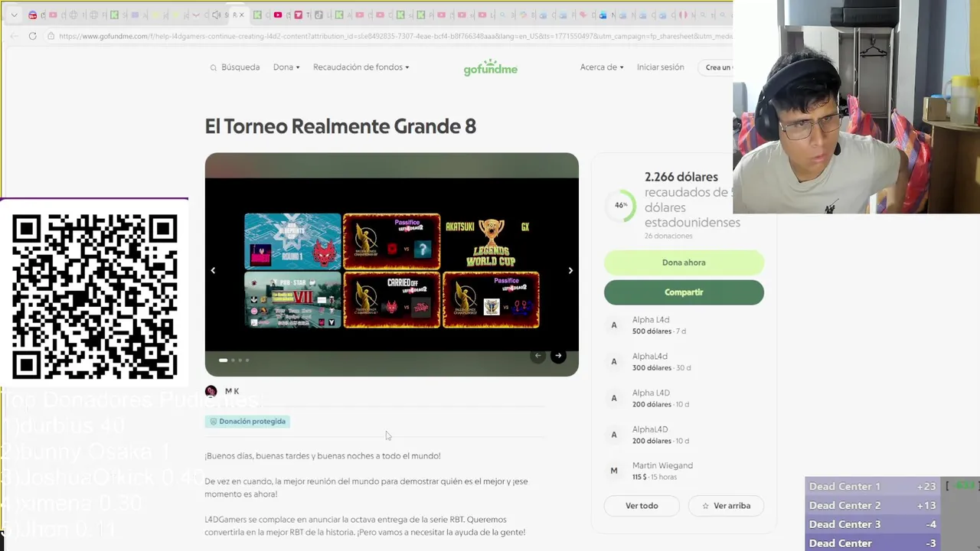Select the third carousel dot indicator

(x=240, y=360)
